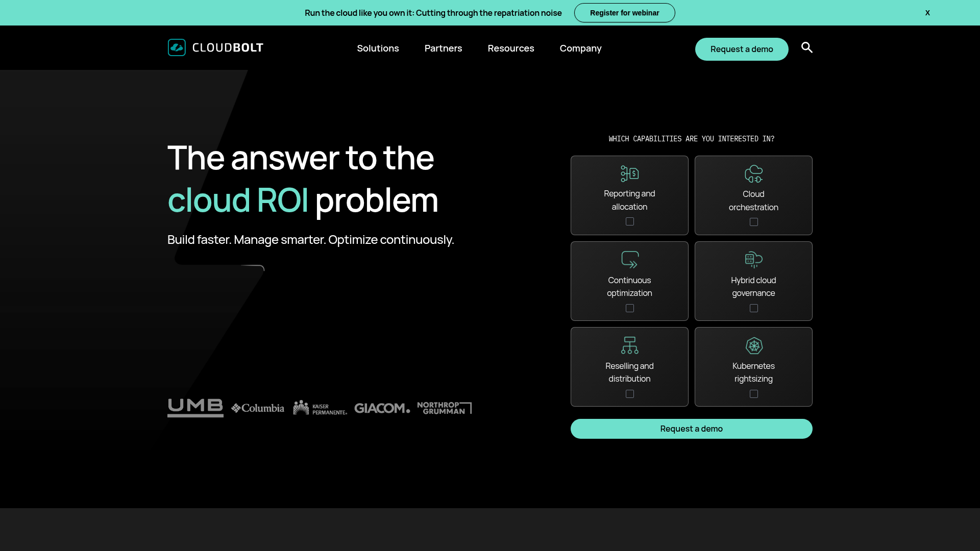Dismiss the webinar announcement banner with X
Screen dimensions: 980x551
click(x=927, y=13)
